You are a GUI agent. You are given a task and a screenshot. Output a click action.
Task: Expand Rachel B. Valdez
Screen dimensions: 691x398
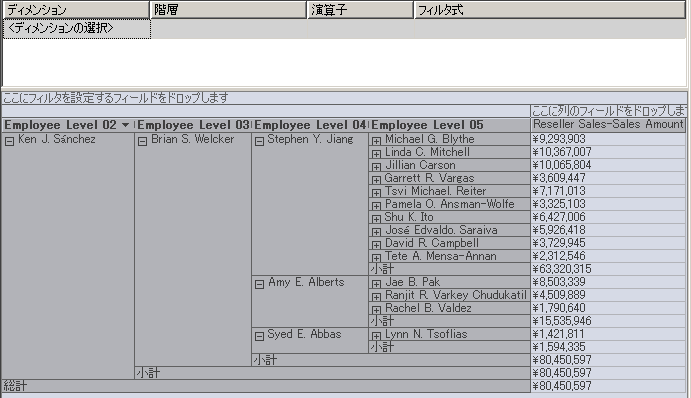coord(376,310)
